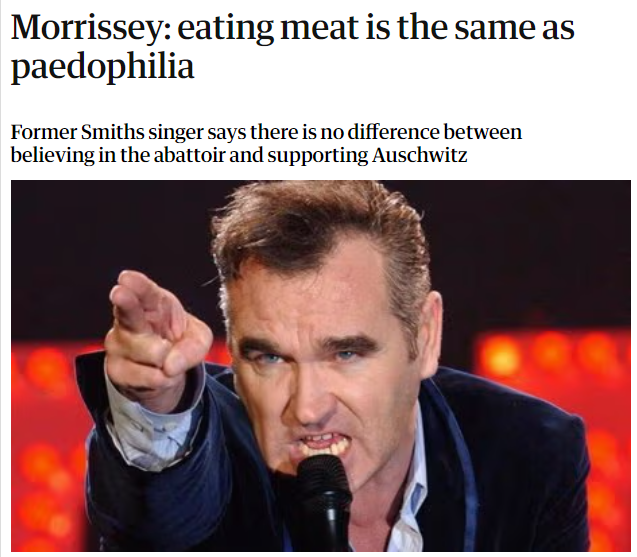
Task: Click the subheading starting "Former Smiths singer"
Action: coord(266,144)
